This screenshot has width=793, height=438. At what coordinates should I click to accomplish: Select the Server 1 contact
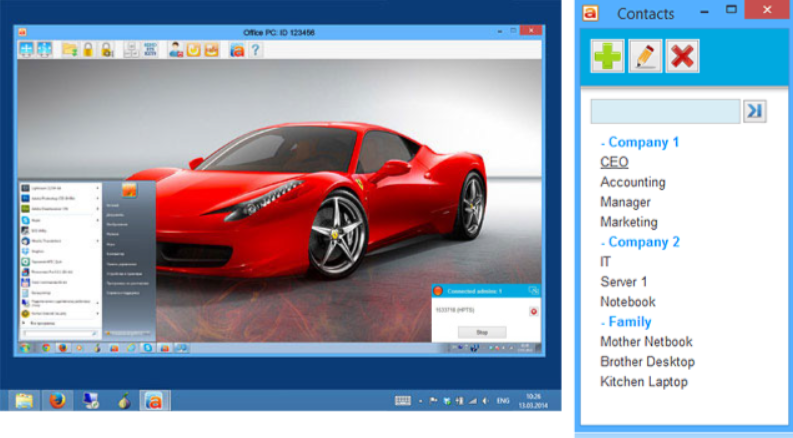coord(623,282)
